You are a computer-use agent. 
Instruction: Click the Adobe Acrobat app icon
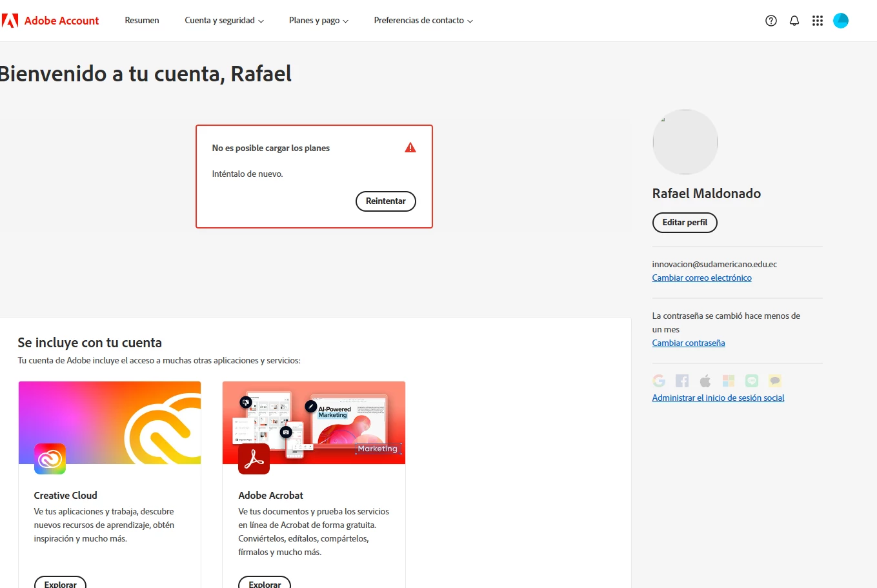[254, 459]
